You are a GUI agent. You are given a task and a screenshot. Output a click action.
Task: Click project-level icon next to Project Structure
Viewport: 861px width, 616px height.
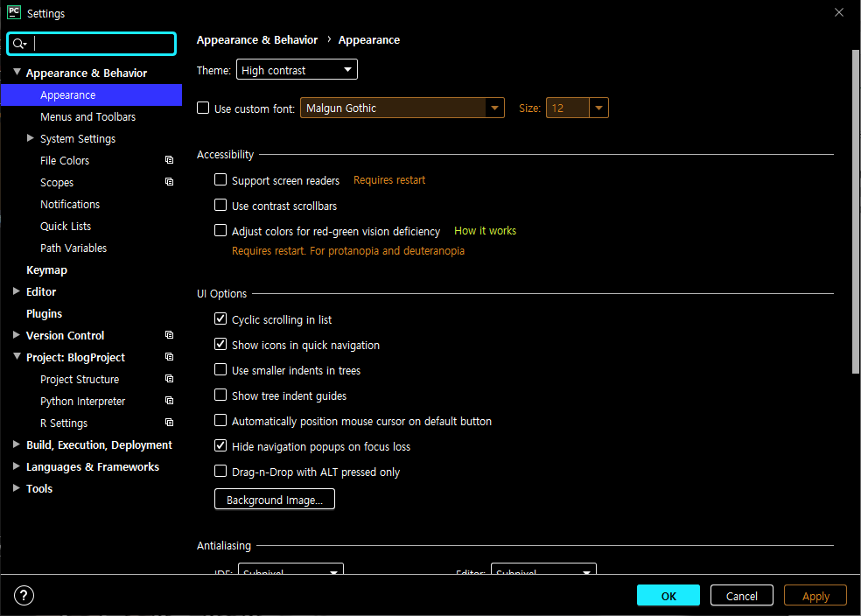pos(169,379)
